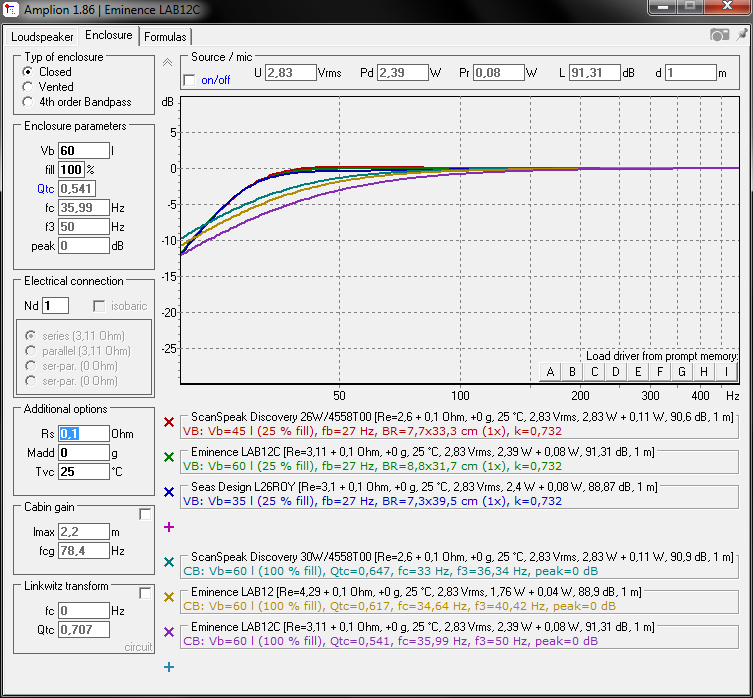Load driver from prompt memory G
Screen dimensions: 753x698
682,372
